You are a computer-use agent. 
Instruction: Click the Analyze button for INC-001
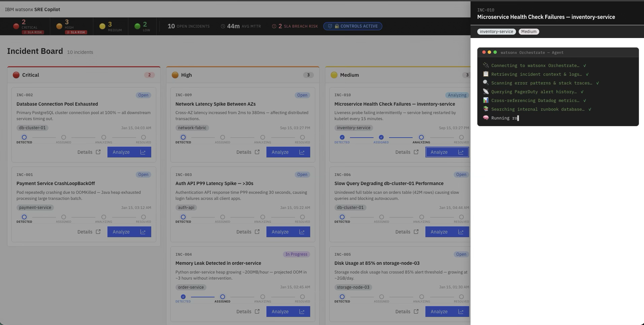tap(129, 232)
